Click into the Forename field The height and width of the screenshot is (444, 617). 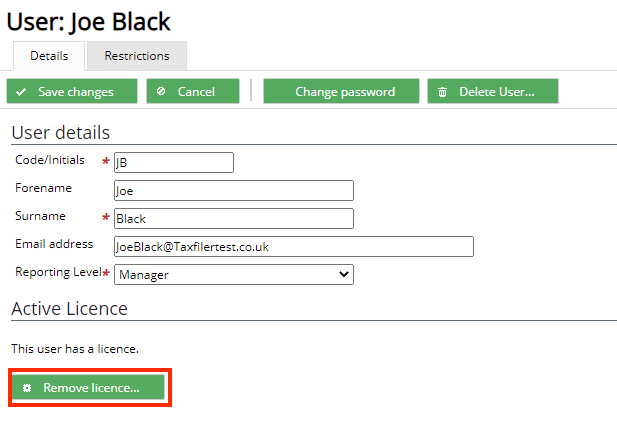(x=234, y=191)
